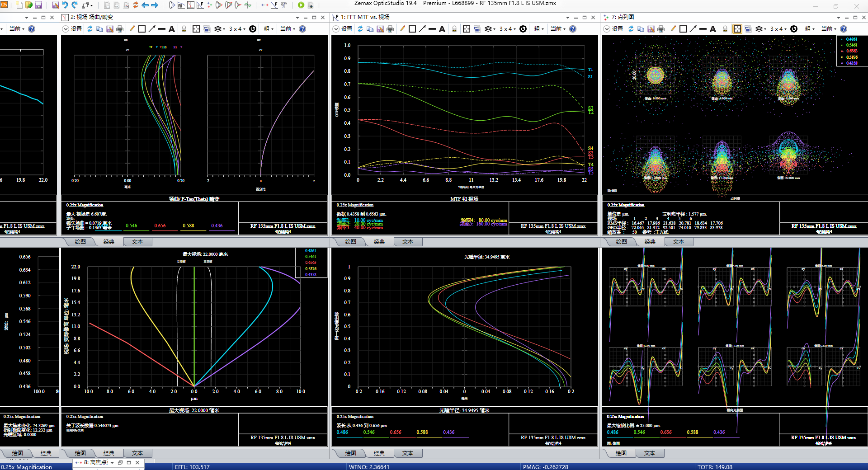The width and height of the screenshot is (868, 470).
Task: Toggle active cursor in FFT MTF window
Action: point(467,29)
